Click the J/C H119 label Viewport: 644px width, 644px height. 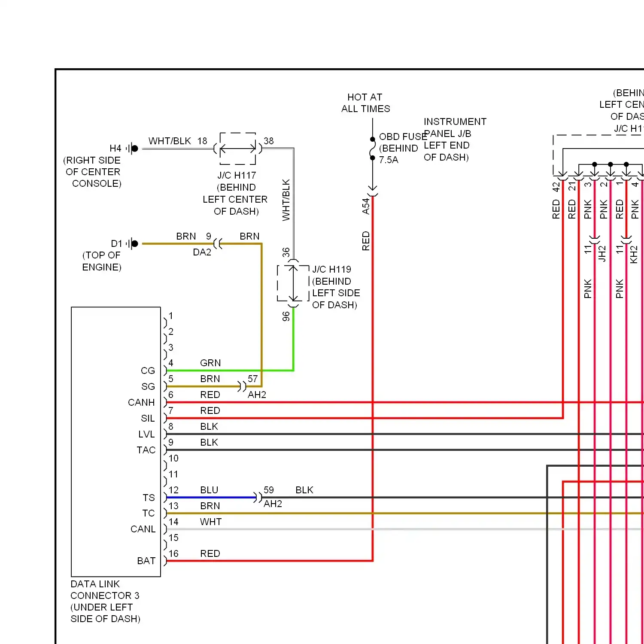[x=331, y=269]
